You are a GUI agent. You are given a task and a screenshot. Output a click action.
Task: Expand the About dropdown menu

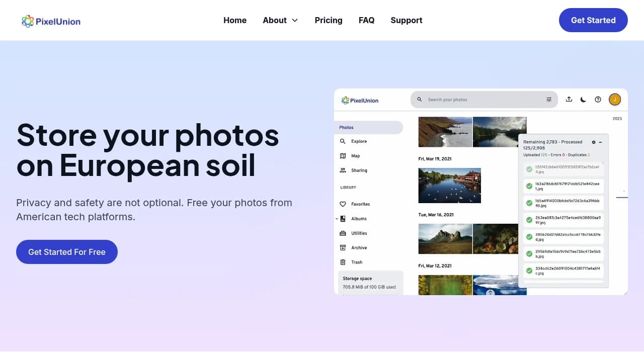tap(280, 20)
